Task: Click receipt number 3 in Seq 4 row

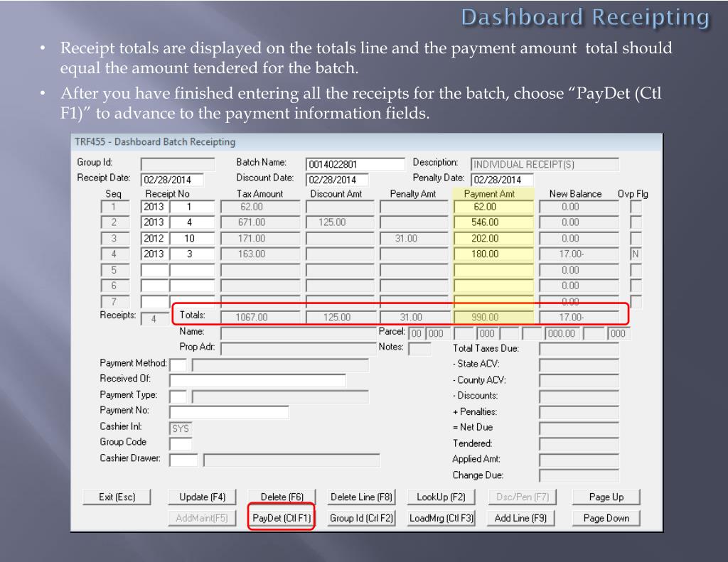Action: 192,254
